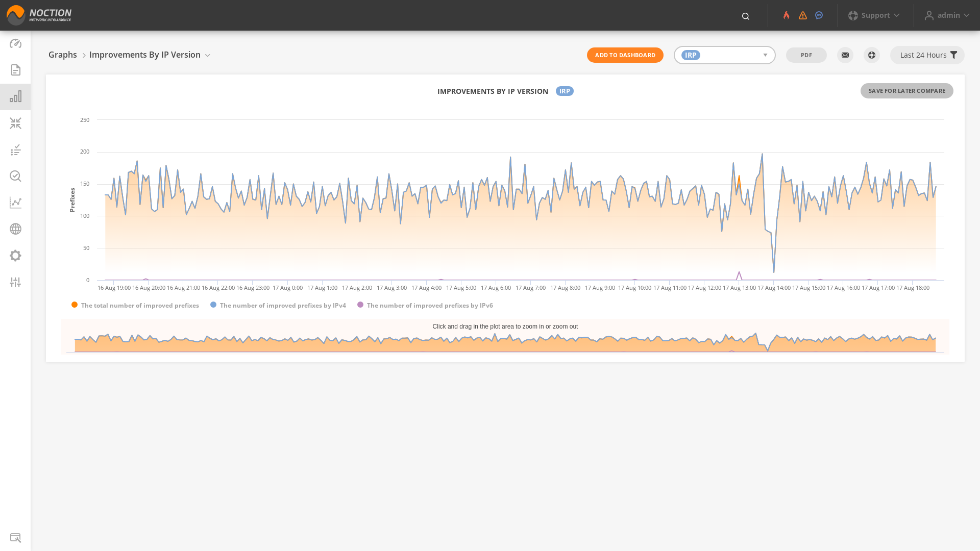Click the 'Prefixes' y-axis title
The image size is (980, 551).
click(x=72, y=200)
